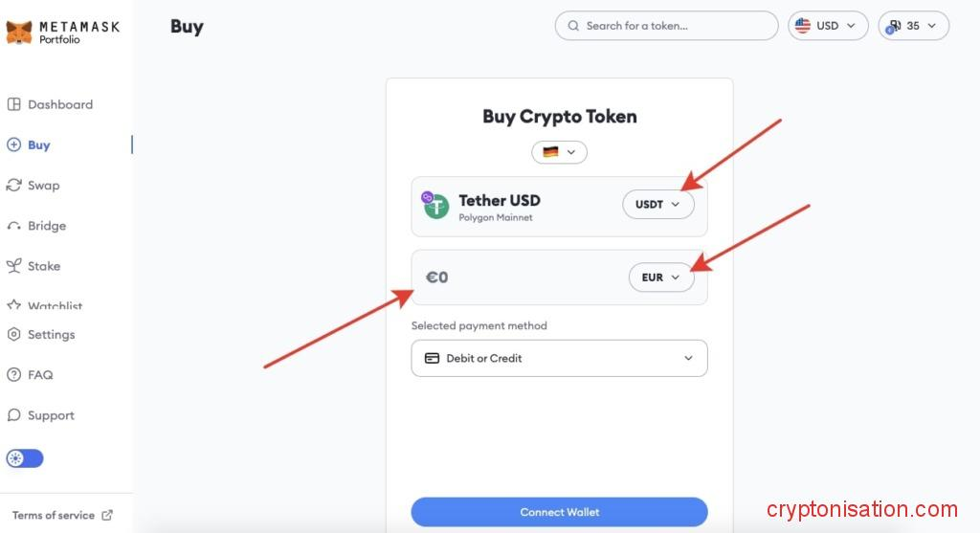980x533 pixels.
Task: Click the Tether USD token icon
Action: click(436, 205)
